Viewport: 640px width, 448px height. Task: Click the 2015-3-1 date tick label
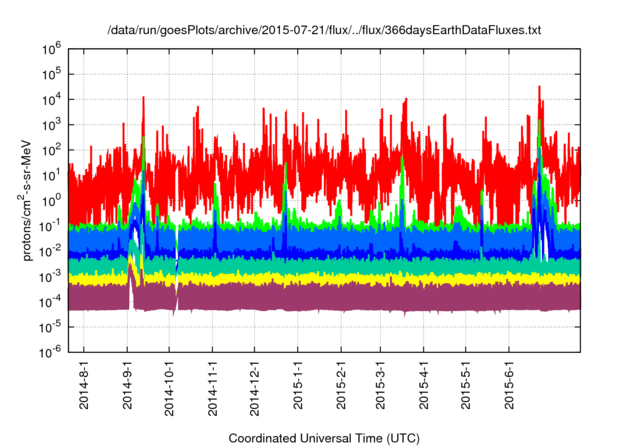381,386
